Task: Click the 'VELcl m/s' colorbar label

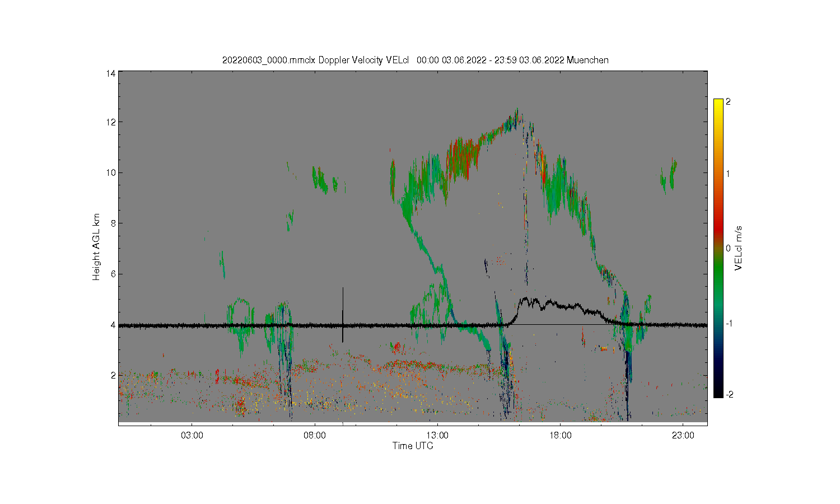Action: (x=739, y=248)
